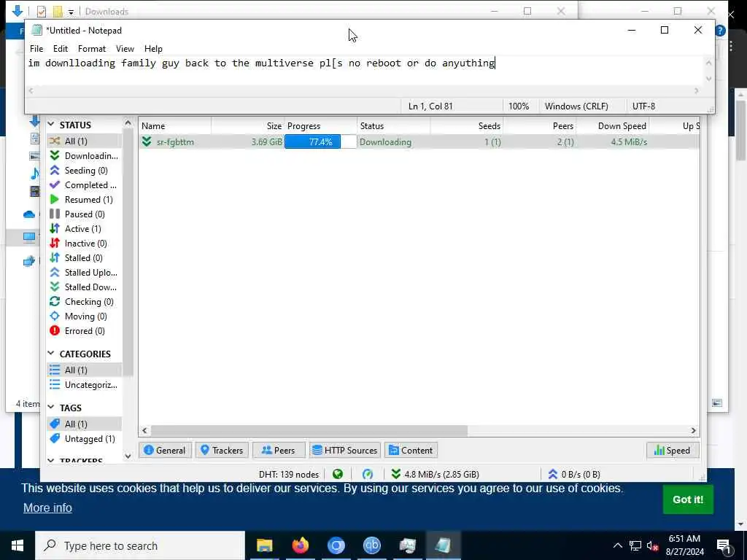Filter by Completed status
Image resolution: width=747 pixels, height=560 pixels.
tap(85, 184)
